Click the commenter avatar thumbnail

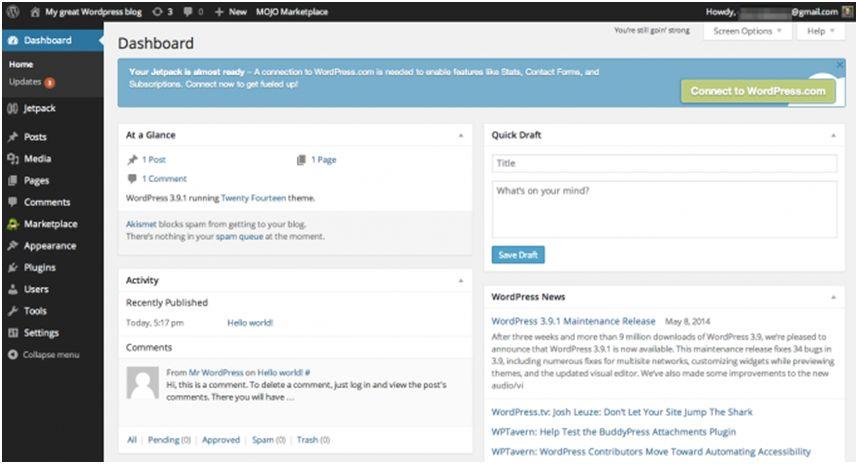coord(142,382)
